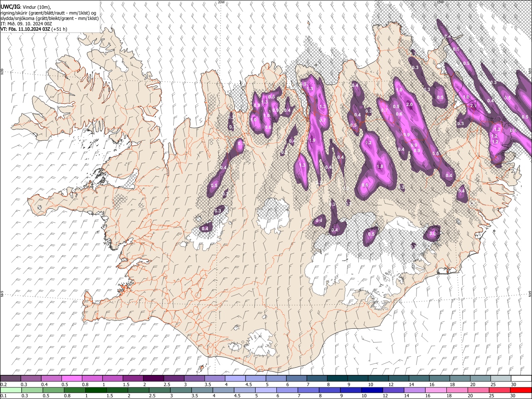Click the red-pink 25 mm rain-legend swatch
532x399 pixels.
[x=500, y=390]
